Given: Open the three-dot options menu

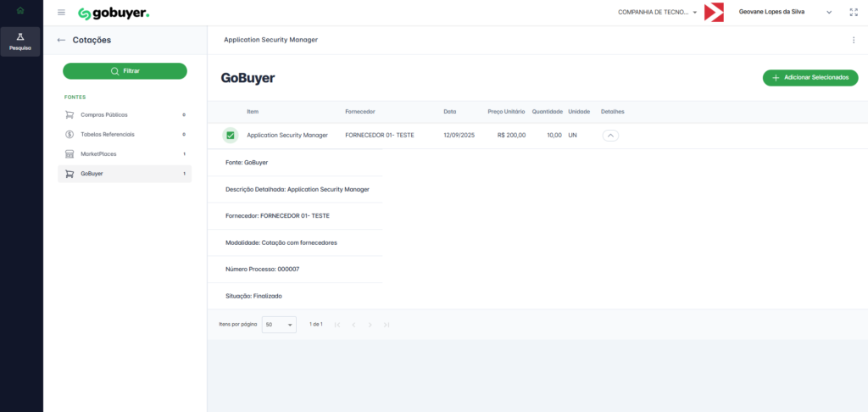Looking at the screenshot, I should [854, 40].
